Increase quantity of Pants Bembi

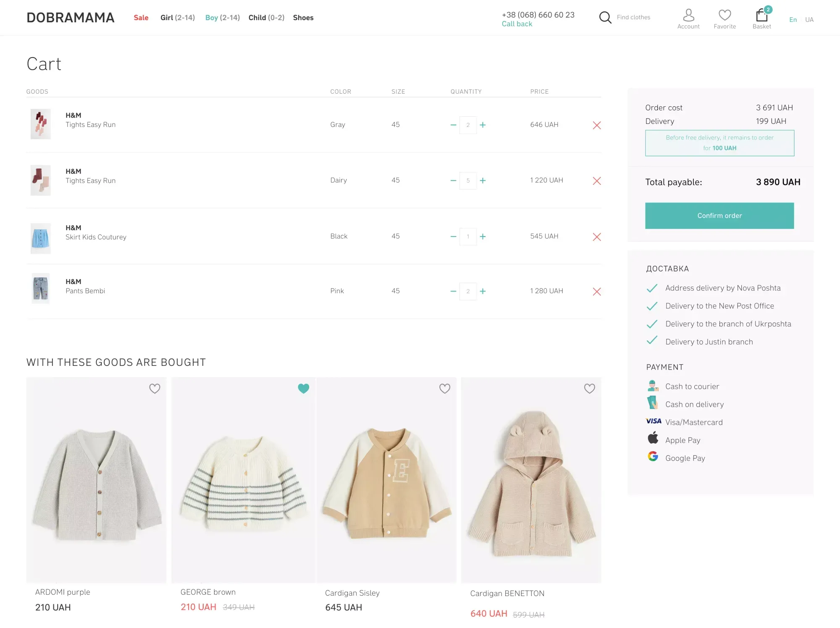pos(483,291)
